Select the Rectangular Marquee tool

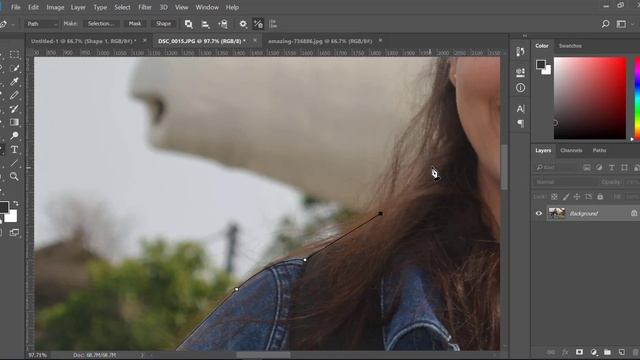tap(14, 54)
